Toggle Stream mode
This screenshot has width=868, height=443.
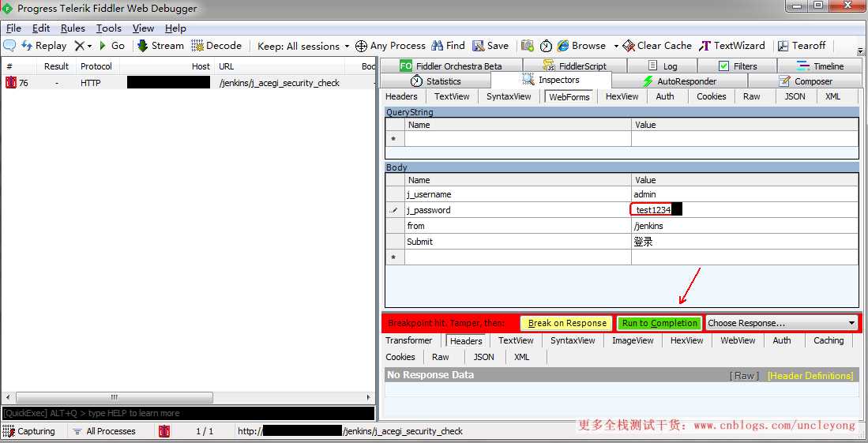click(x=160, y=46)
